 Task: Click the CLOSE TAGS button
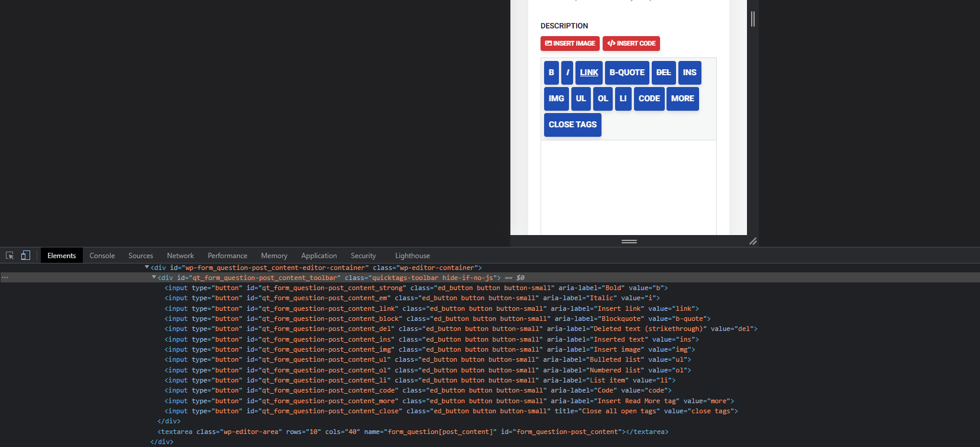coord(573,125)
